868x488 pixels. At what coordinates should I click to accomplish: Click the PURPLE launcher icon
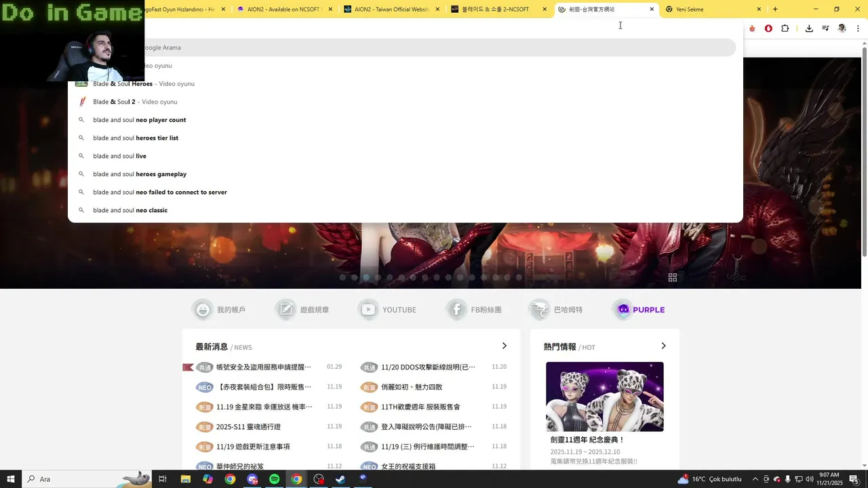pyautogui.click(x=623, y=310)
